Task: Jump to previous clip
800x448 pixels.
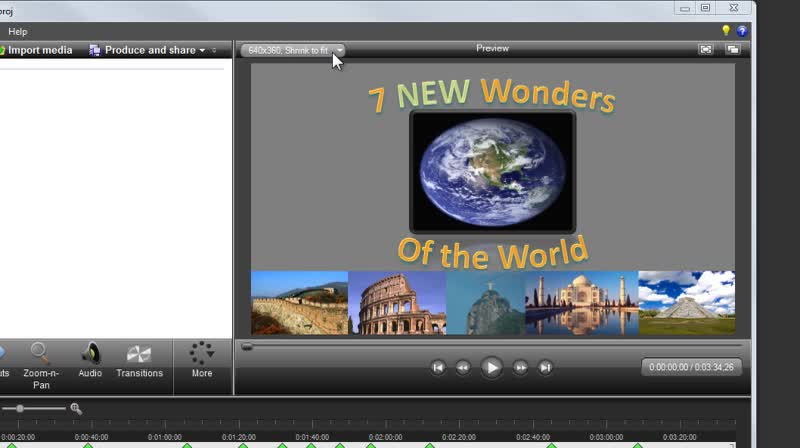Action: click(x=438, y=367)
